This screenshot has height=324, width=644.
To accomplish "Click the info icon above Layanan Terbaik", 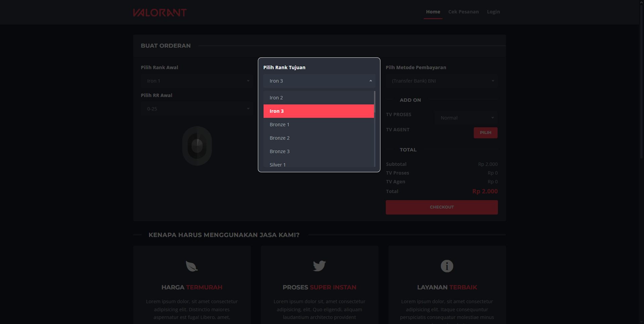I will [447, 266].
